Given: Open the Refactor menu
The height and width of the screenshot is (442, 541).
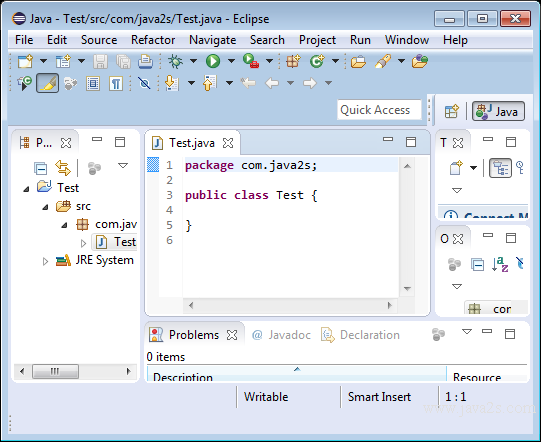Looking at the screenshot, I should click(x=153, y=40).
